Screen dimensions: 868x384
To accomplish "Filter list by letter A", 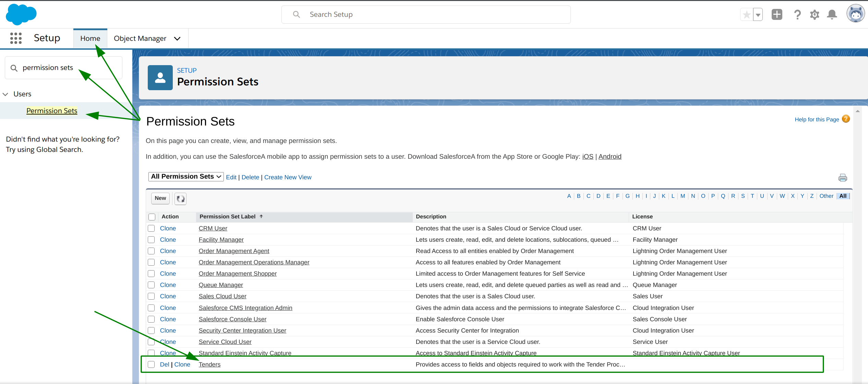I will point(569,196).
